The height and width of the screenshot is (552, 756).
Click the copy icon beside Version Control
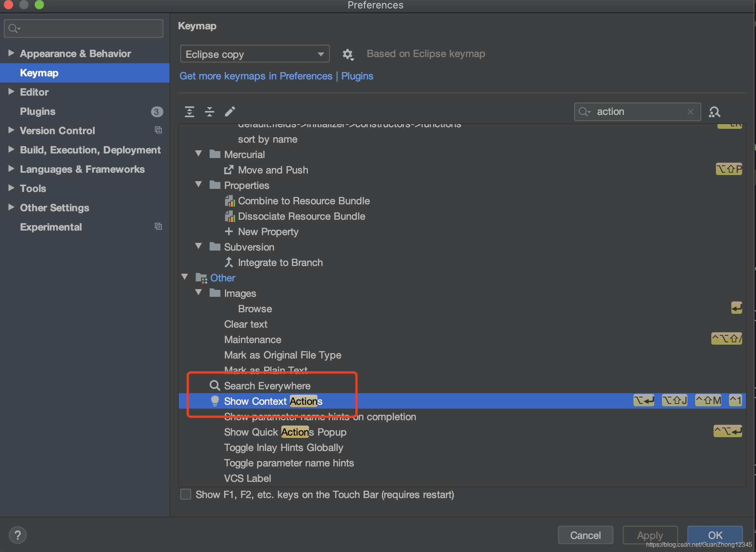(x=158, y=130)
